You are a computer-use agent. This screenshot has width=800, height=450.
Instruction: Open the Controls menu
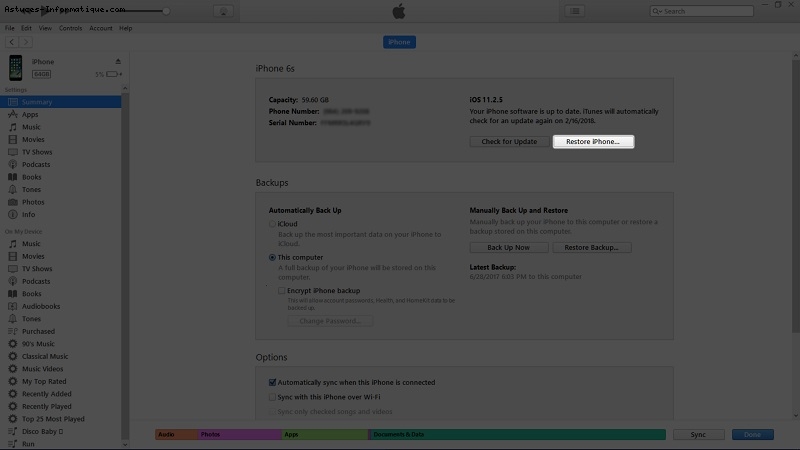(70, 28)
